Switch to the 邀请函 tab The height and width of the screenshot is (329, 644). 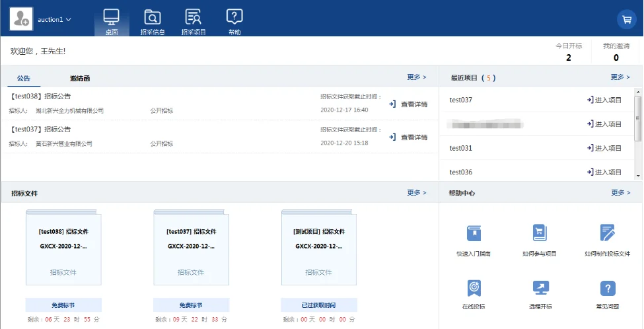(x=80, y=78)
